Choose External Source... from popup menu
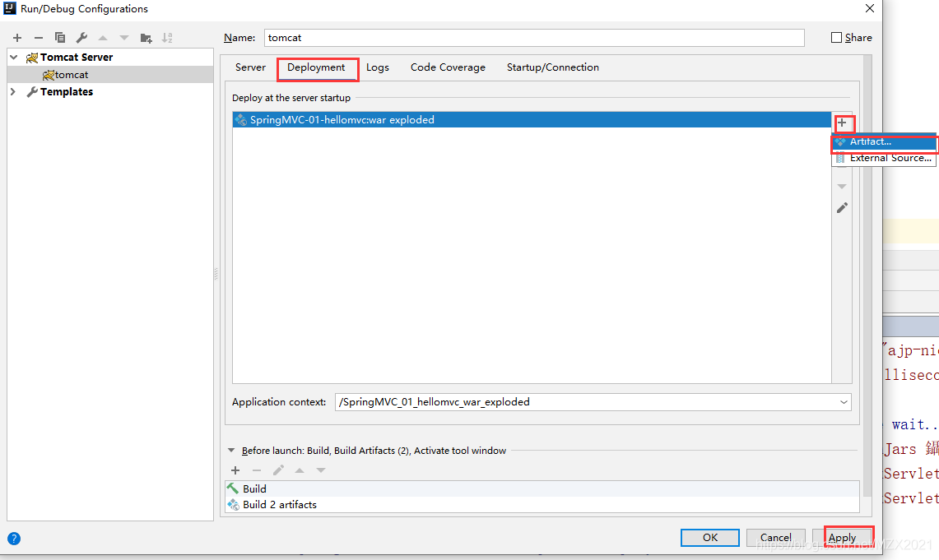This screenshot has height=560, width=939. pos(884,158)
